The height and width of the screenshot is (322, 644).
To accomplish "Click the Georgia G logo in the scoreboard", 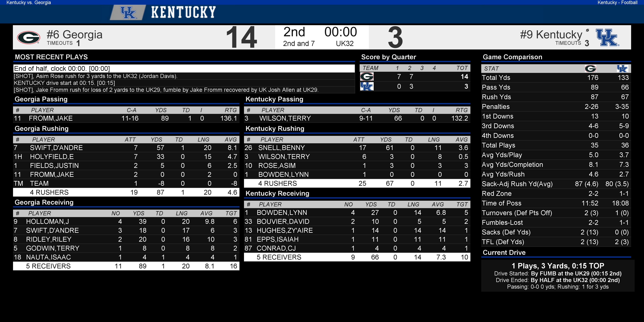I will [x=29, y=37].
